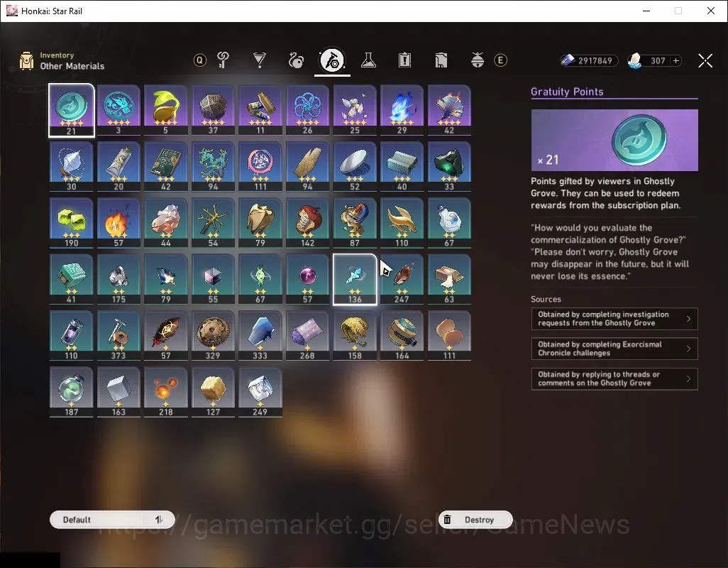Expand the Ghostly Grove investigation requests source
Screen dimensions: 728x568
coord(614,319)
